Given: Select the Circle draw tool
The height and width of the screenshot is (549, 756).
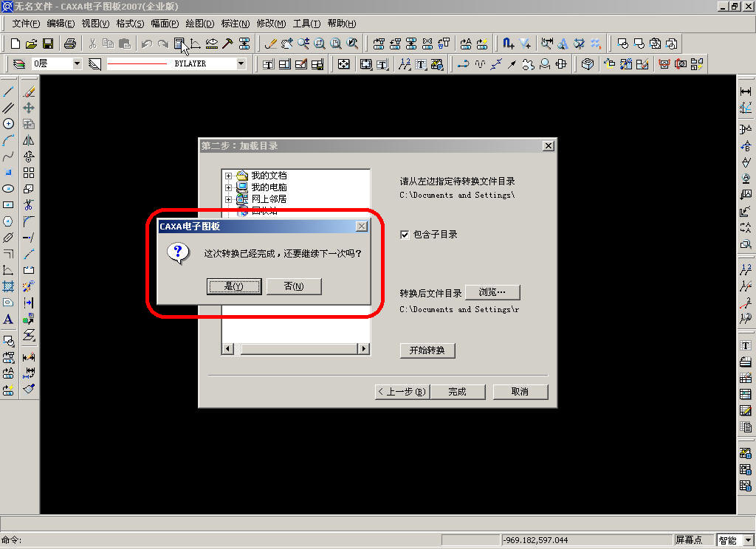Looking at the screenshot, I should [x=8, y=124].
